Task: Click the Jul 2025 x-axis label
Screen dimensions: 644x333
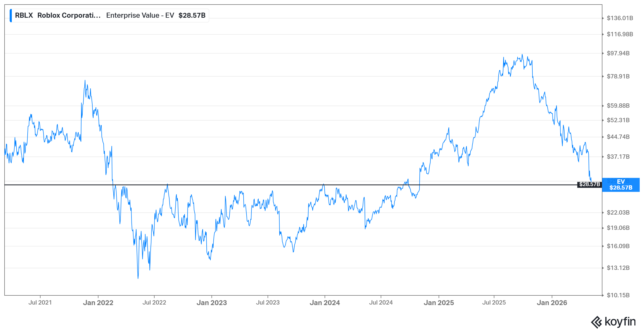Action: point(494,302)
